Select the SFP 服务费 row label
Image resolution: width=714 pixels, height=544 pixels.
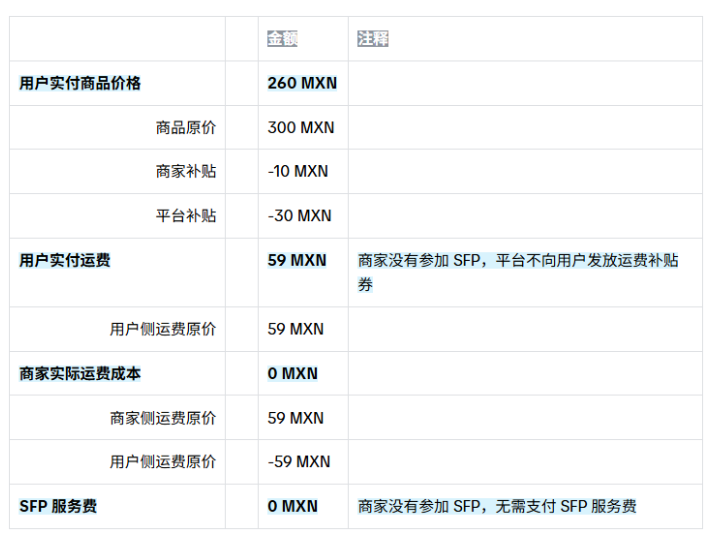[x=58, y=507]
